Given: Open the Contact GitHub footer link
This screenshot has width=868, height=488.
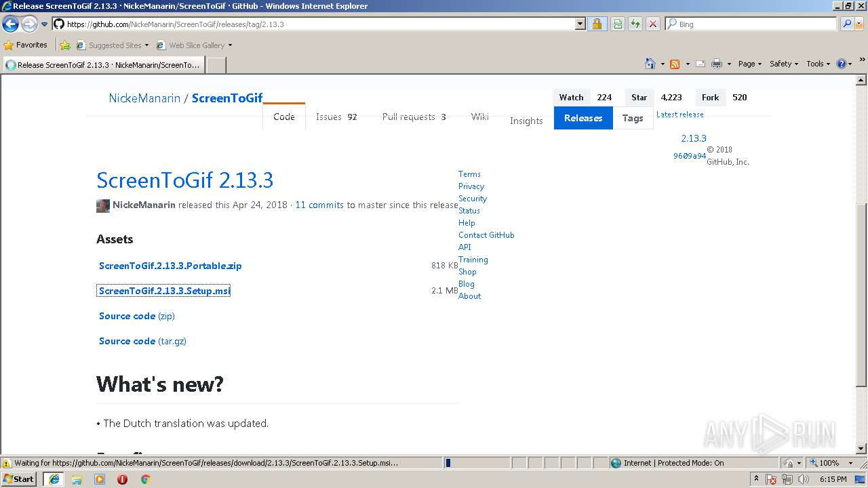Looking at the screenshot, I should coord(486,235).
